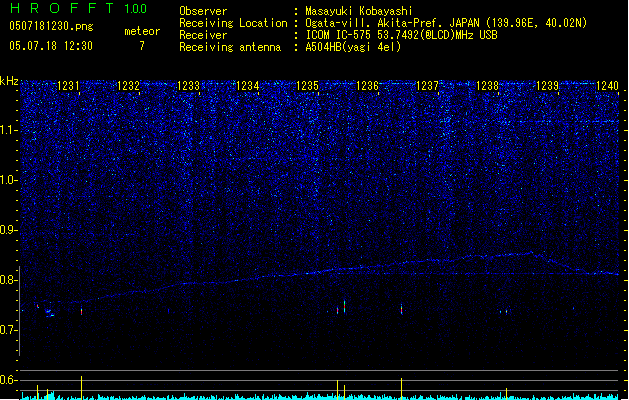Click the 1238 time axis marker
The image size is (629, 400).
[x=487, y=86]
